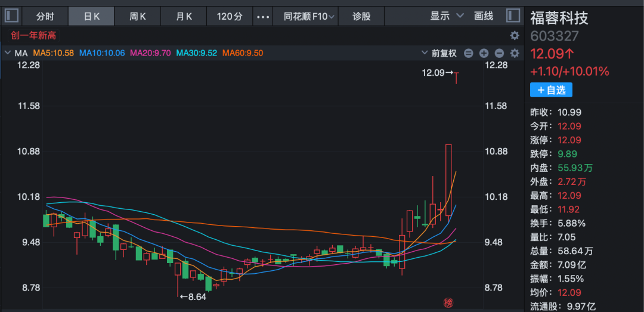Toggle the left sidebar panel icon
This screenshot has width=644, height=312.
pos(13,16)
